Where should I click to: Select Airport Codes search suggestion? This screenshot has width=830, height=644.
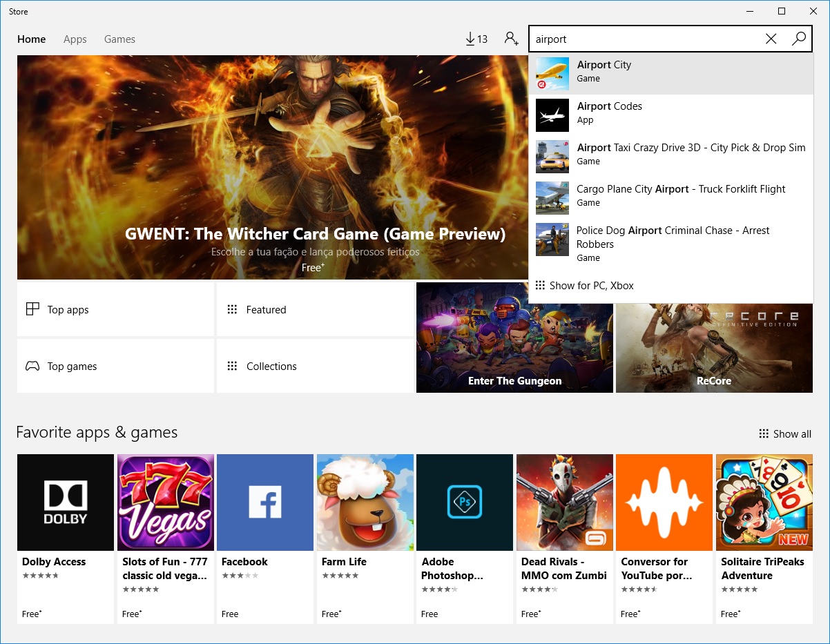coord(671,115)
